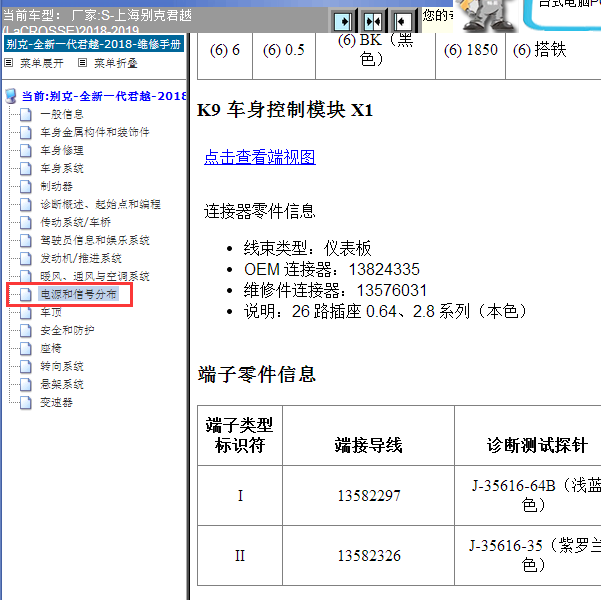Click the center-arrows panel toolbar button

click(x=373, y=21)
